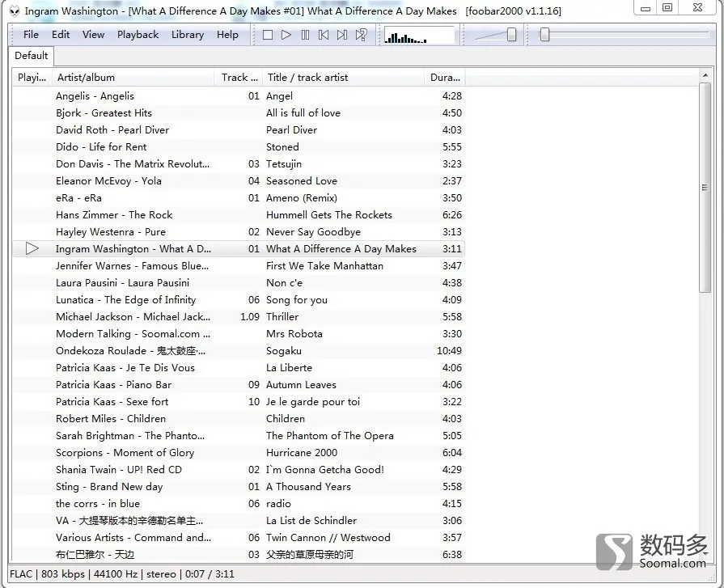Open the Edit menu
Viewport: 724px width, 588px height.
pos(61,35)
